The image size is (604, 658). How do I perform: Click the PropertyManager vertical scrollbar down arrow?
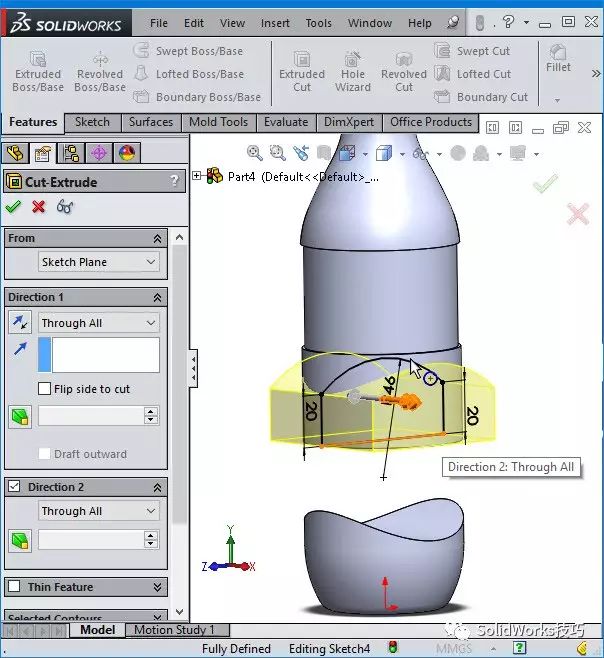coord(180,612)
